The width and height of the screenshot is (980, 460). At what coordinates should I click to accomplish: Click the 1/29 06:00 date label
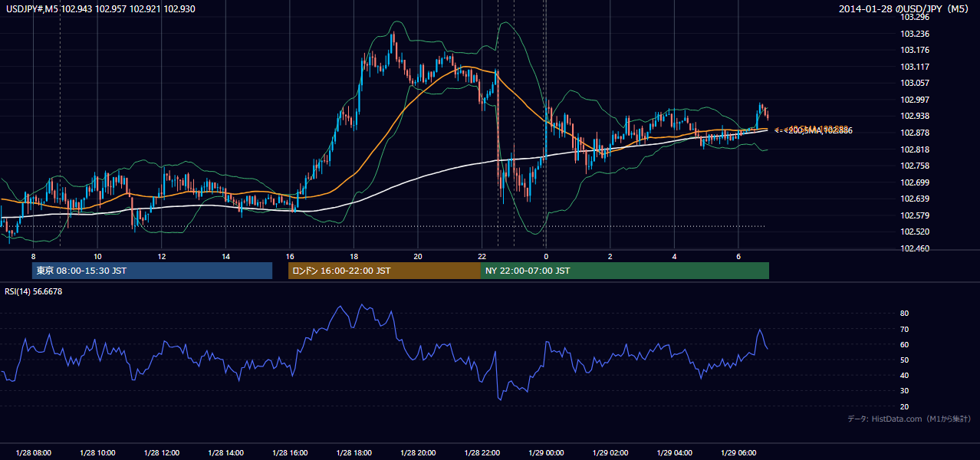click(738, 452)
